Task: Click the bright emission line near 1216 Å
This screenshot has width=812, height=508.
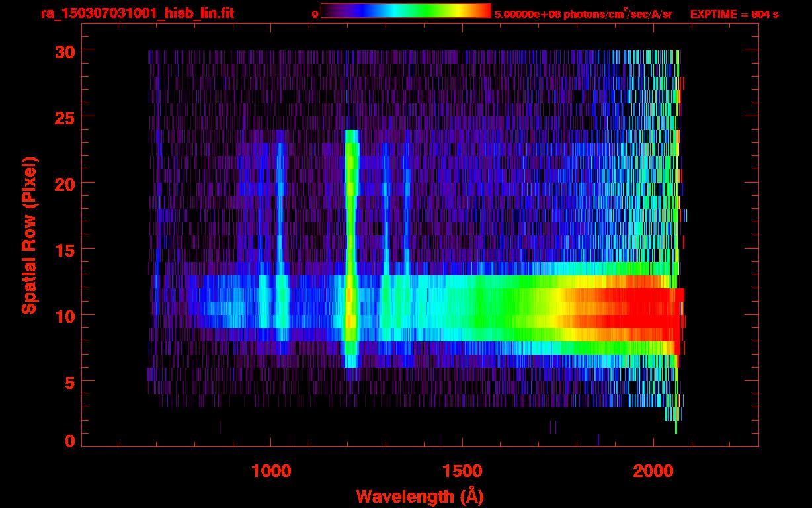Action: [351, 248]
